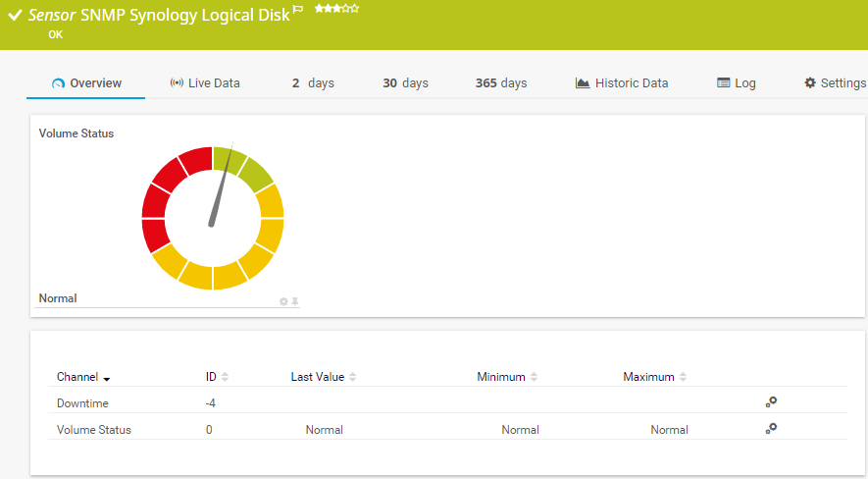Open the sensor Settings tab
Viewport: 868px width, 479px height.
point(835,83)
